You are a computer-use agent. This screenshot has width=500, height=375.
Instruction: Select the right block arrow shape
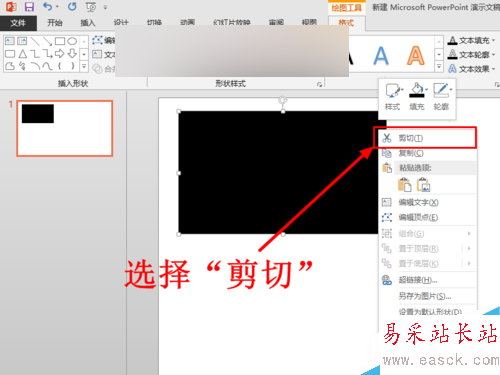[60, 53]
